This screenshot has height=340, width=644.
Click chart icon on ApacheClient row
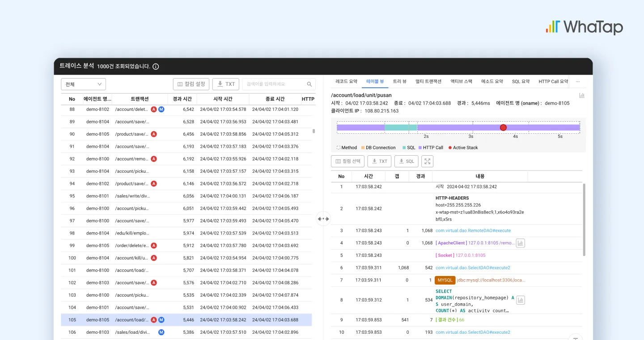[x=520, y=243]
